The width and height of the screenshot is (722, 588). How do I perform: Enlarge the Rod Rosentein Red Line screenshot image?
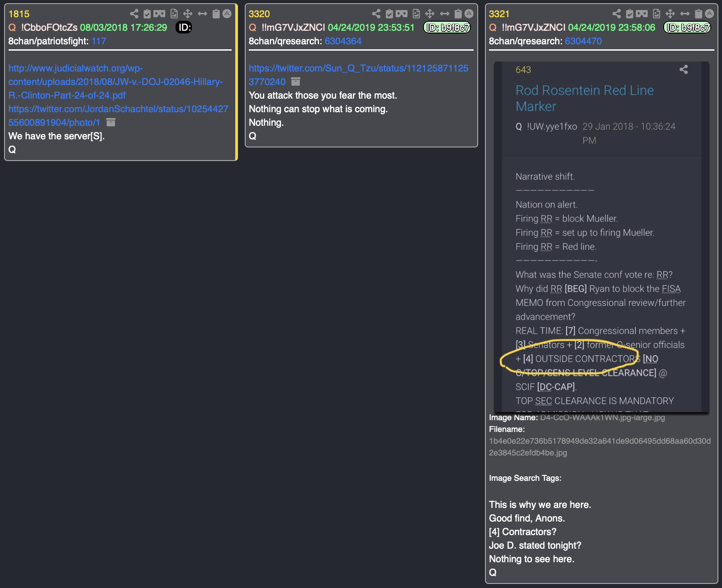point(601,237)
